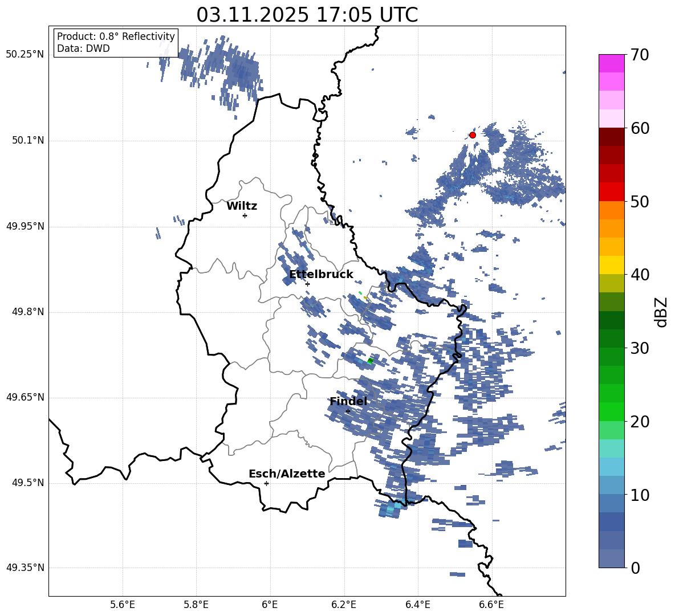
Task: Select the Esch/Alzette city label
Action: click(287, 474)
